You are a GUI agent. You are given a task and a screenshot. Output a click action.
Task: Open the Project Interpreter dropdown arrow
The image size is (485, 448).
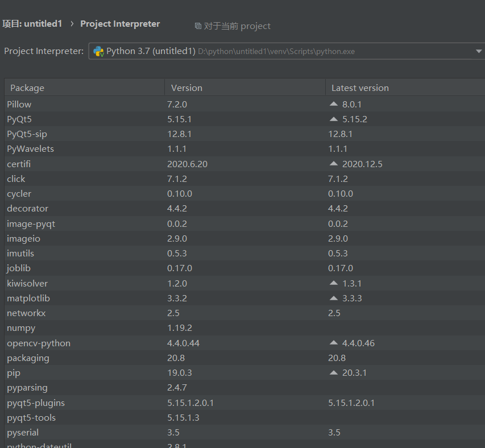click(479, 51)
